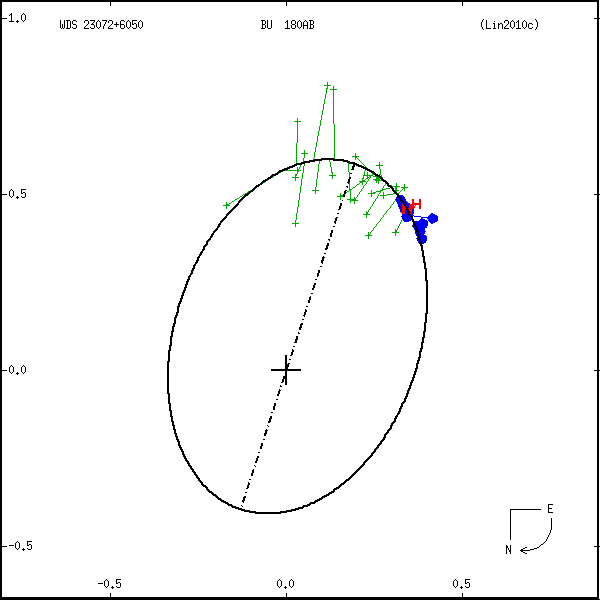The width and height of the screenshot is (600, 600).
Task: Click the black cross at origin
Action: tap(286, 370)
